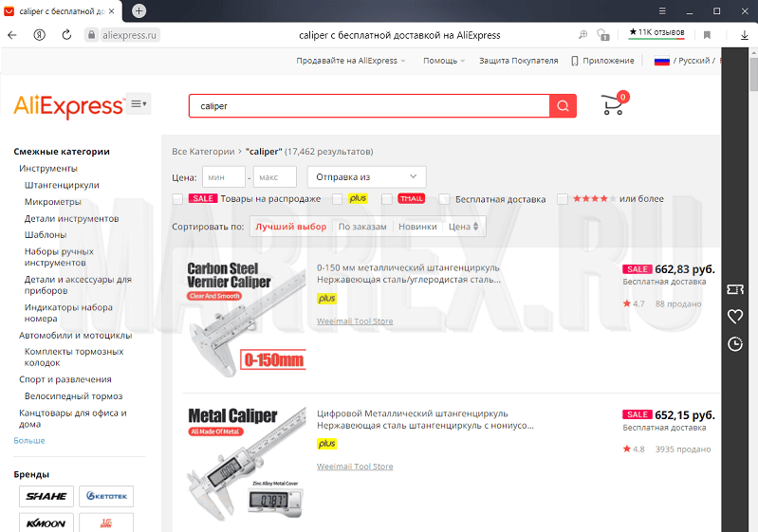Screen dimensions: 758x532
Task: Check the plus filter checkbox
Action: pyautogui.click(x=337, y=199)
